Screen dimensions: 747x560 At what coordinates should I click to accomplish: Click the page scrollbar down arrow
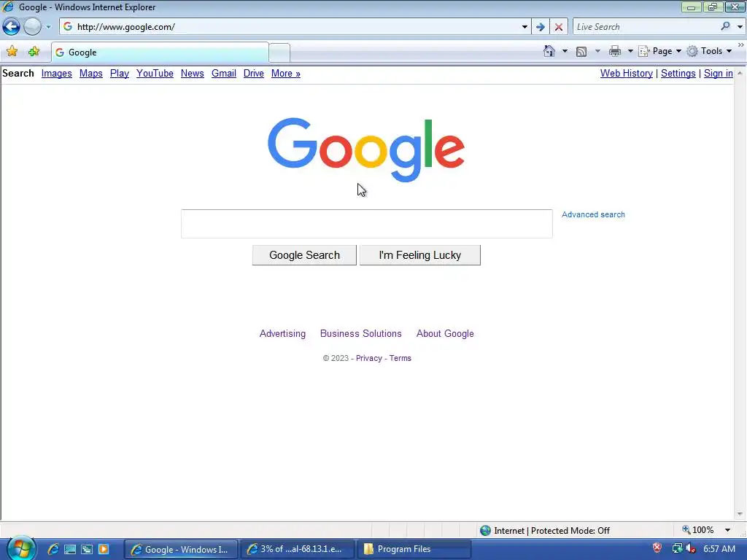pyautogui.click(x=740, y=514)
